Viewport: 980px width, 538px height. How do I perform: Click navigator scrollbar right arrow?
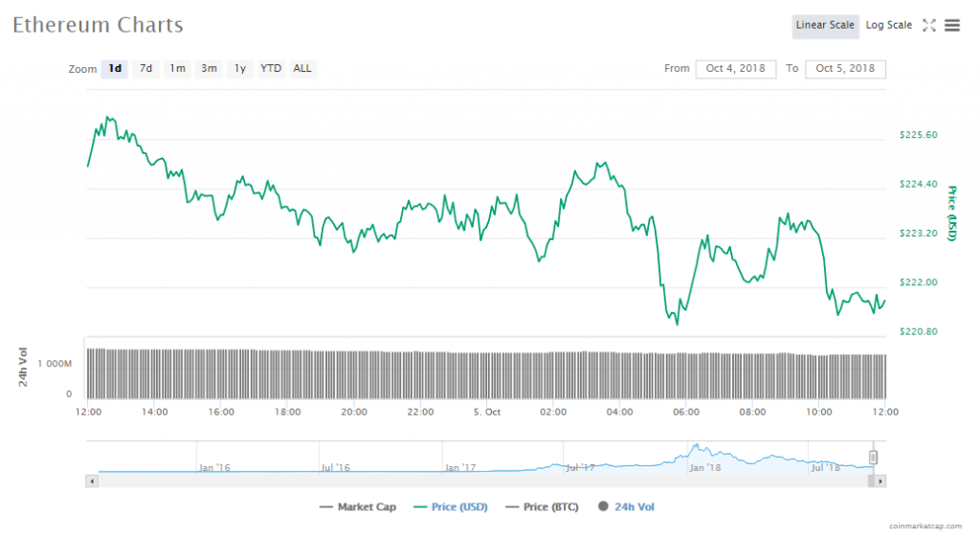point(880,481)
